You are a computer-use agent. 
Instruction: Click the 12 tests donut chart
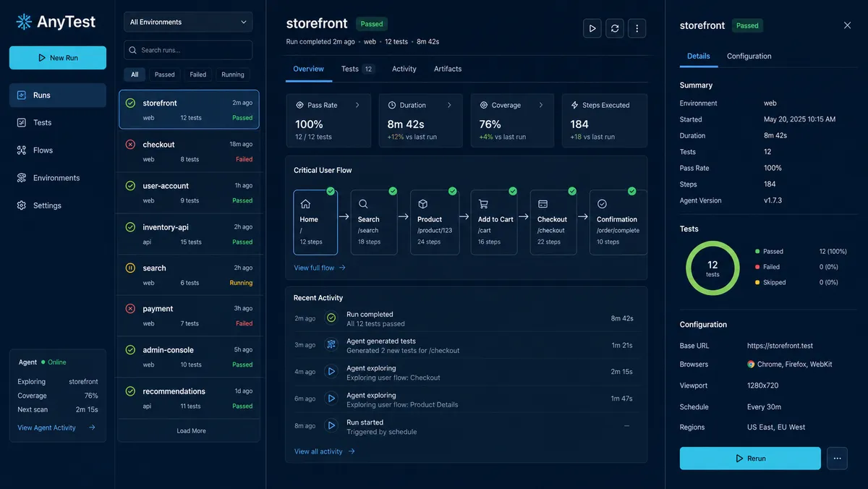click(x=712, y=268)
